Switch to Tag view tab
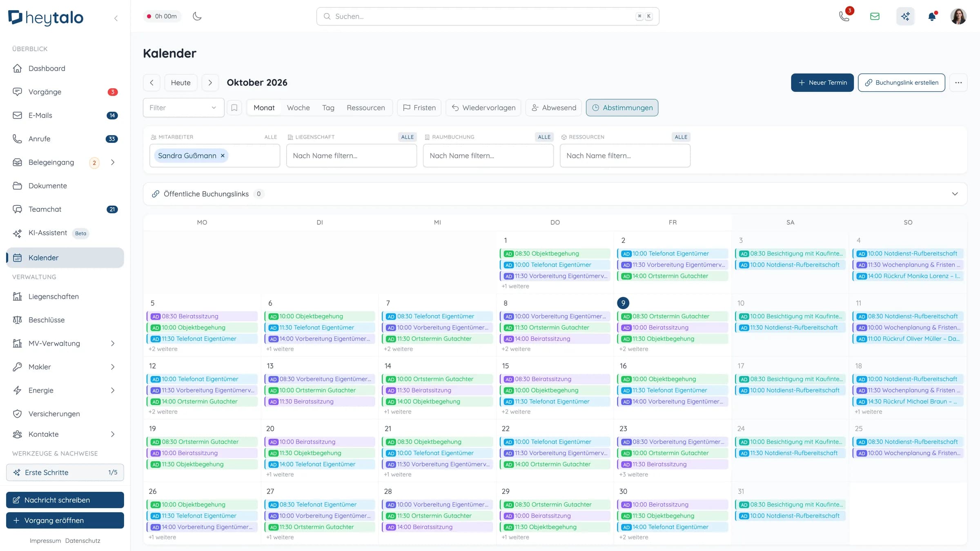 328,108
